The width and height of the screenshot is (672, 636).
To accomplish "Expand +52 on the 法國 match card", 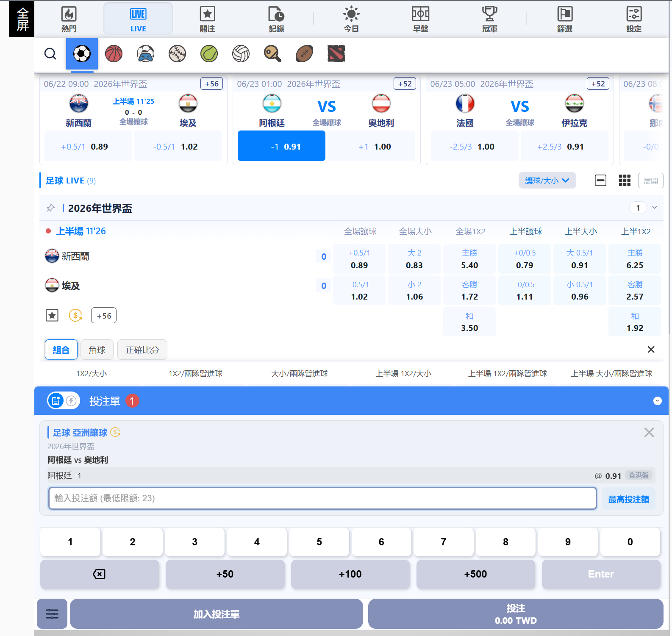I will [x=598, y=84].
